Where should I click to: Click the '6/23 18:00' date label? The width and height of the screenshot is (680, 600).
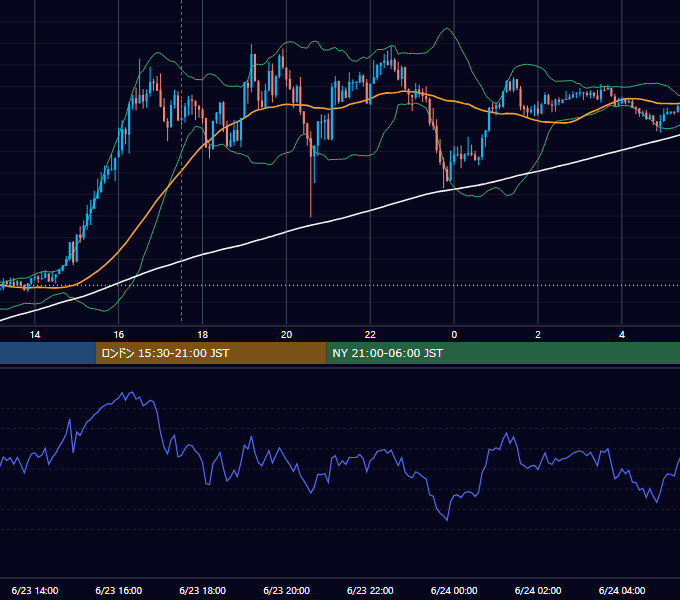[x=203, y=590]
